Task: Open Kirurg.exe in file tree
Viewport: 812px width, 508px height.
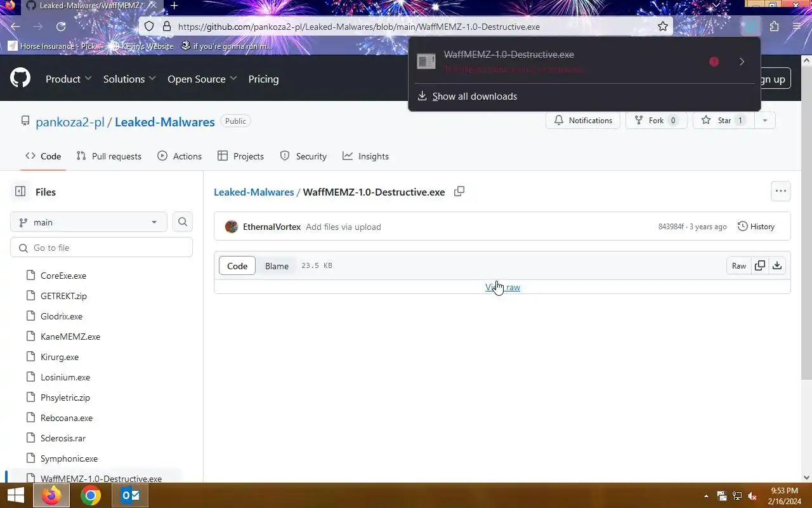Action: 60,357
